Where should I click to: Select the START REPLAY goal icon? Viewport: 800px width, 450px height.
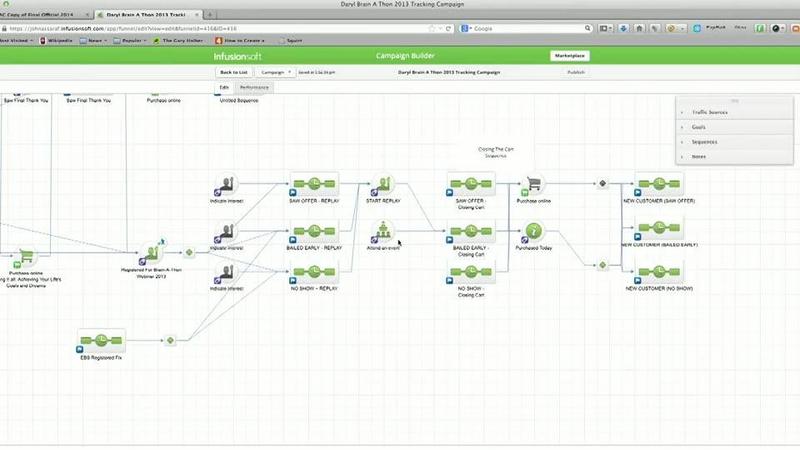(383, 184)
